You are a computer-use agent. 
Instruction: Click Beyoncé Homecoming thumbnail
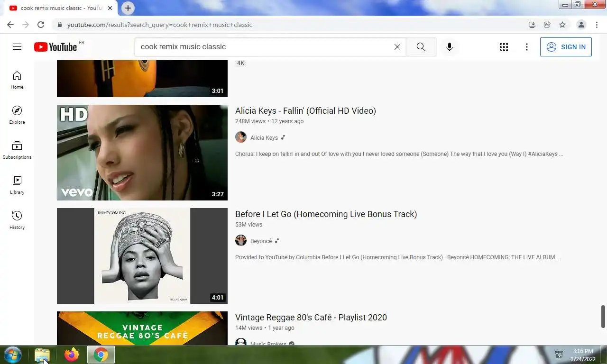coord(142,256)
